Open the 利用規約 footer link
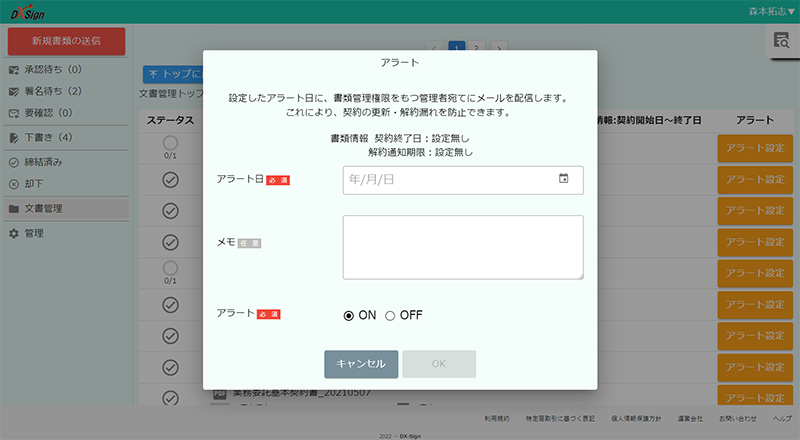Image resolution: width=800 pixels, height=440 pixels. 497,419
